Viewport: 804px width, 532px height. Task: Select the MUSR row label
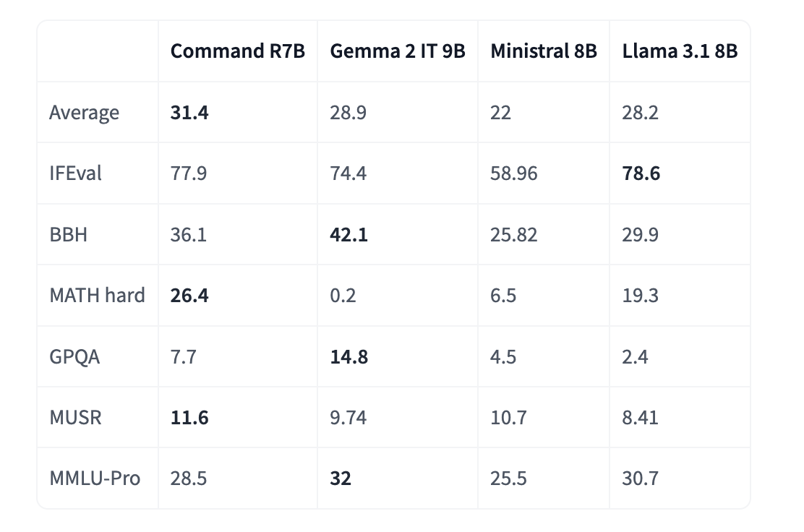pyautogui.click(x=74, y=417)
